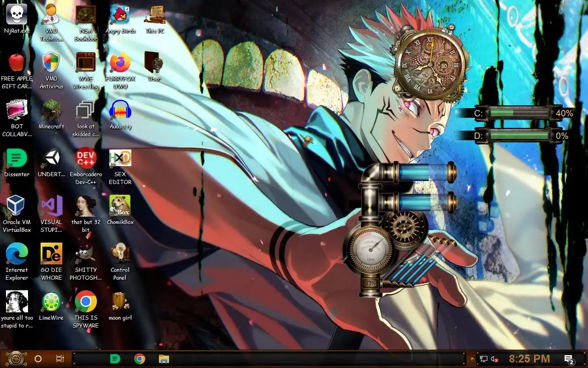Open THIS IS SPYWARE Chrome icon
Viewport: 588px width, 368px height.
[85, 301]
